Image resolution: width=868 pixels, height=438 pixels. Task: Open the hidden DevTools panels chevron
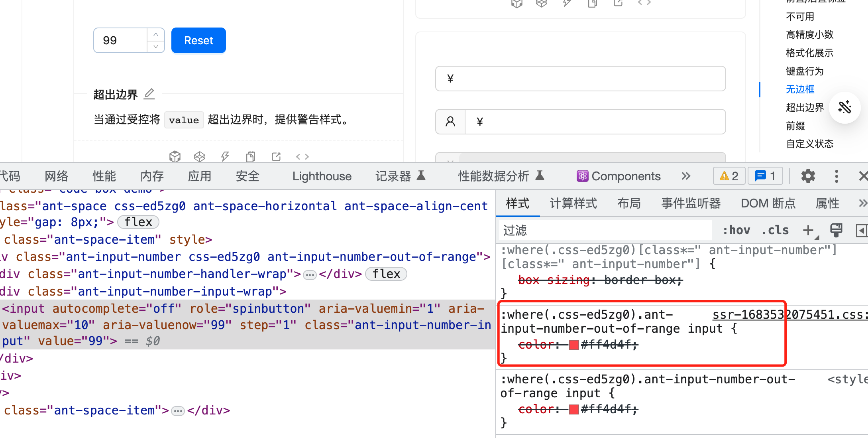(x=685, y=176)
